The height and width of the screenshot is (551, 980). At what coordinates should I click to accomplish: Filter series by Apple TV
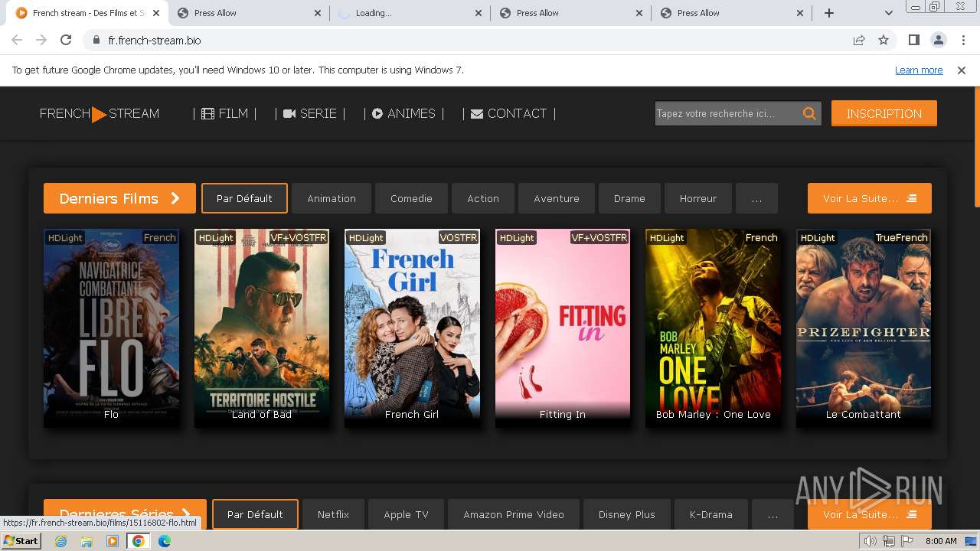[406, 514]
